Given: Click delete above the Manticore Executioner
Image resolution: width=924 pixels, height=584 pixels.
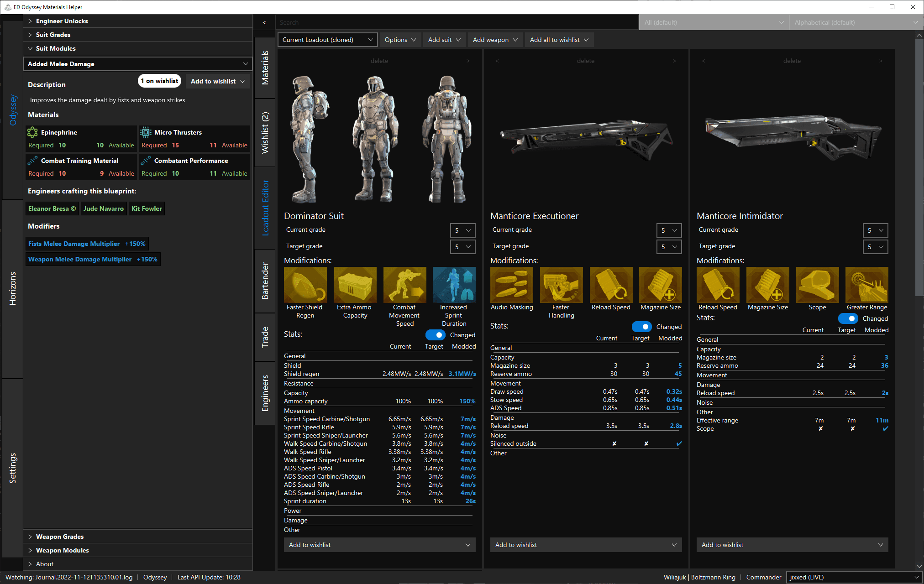Looking at the screenshot, I should point(585,61).
